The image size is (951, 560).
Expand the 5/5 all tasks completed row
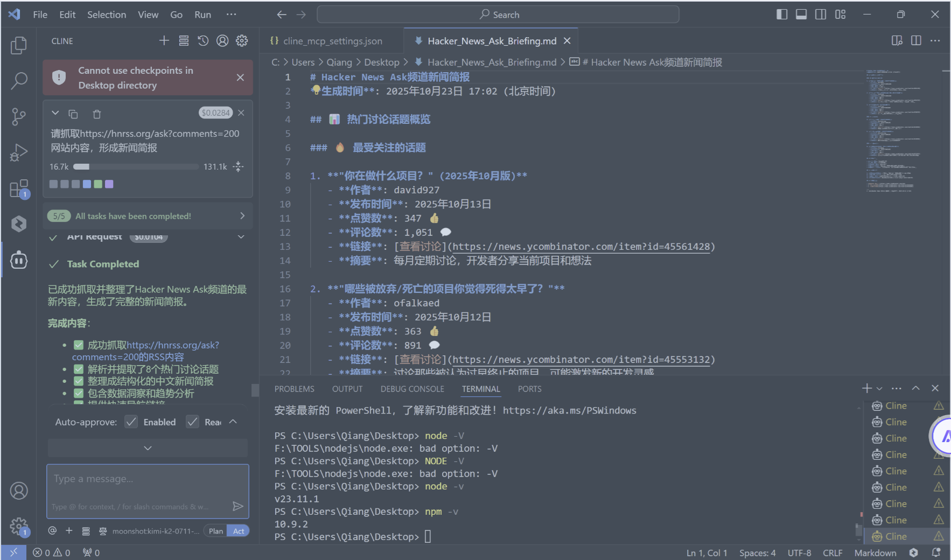click(x=148, y=216)
